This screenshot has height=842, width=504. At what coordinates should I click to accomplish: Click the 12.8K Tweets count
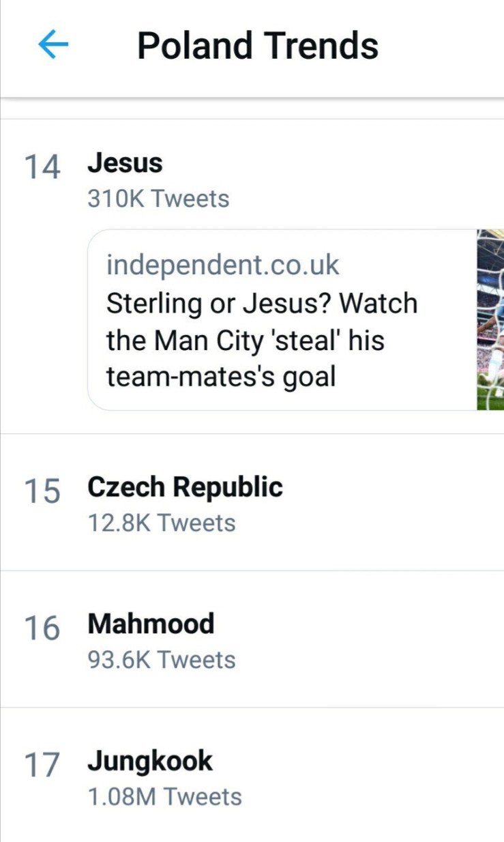[162, 523]
